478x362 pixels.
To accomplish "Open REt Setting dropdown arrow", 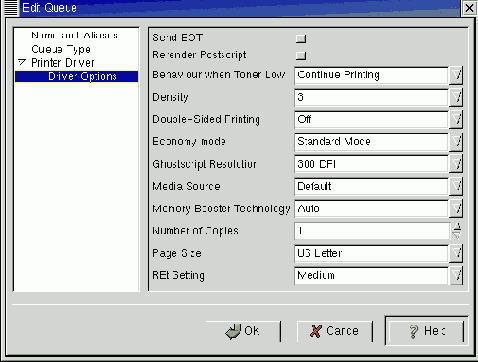I will (x=456, y=276).
